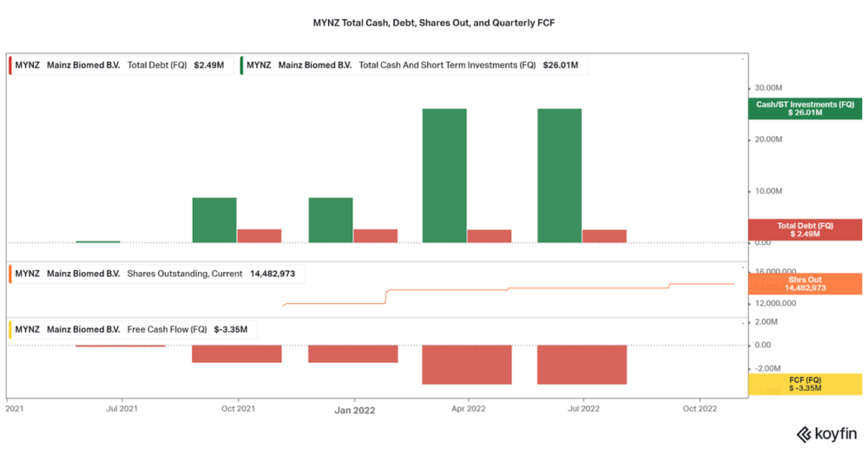Click the 14,482,973 value in the shares legend

[273, 274]
